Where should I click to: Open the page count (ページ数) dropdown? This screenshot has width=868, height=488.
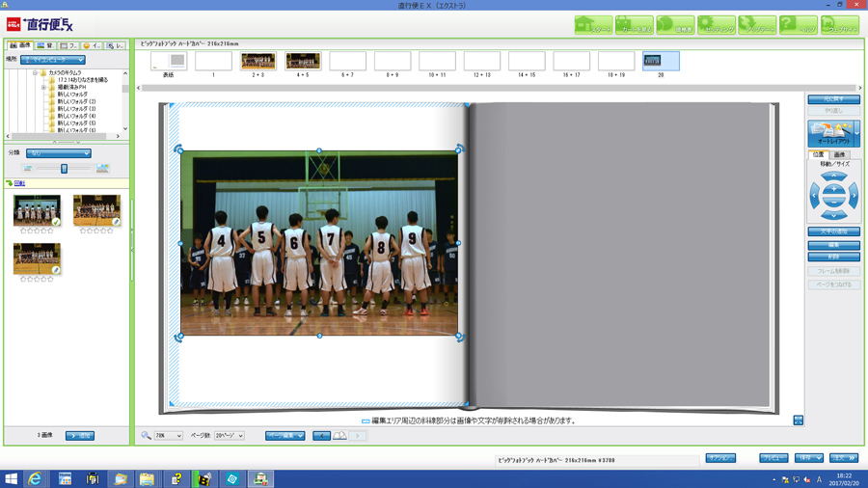coord(229,436)
